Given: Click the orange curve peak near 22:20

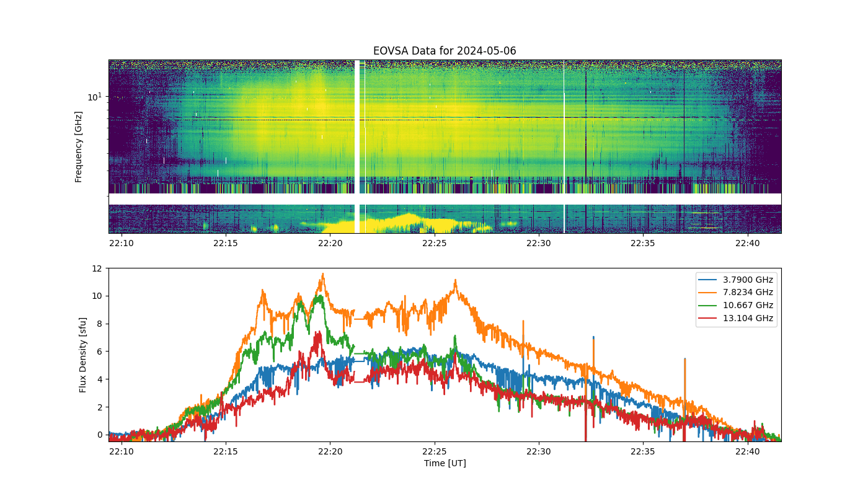Looking at the screenshot, I should (322, 274).
